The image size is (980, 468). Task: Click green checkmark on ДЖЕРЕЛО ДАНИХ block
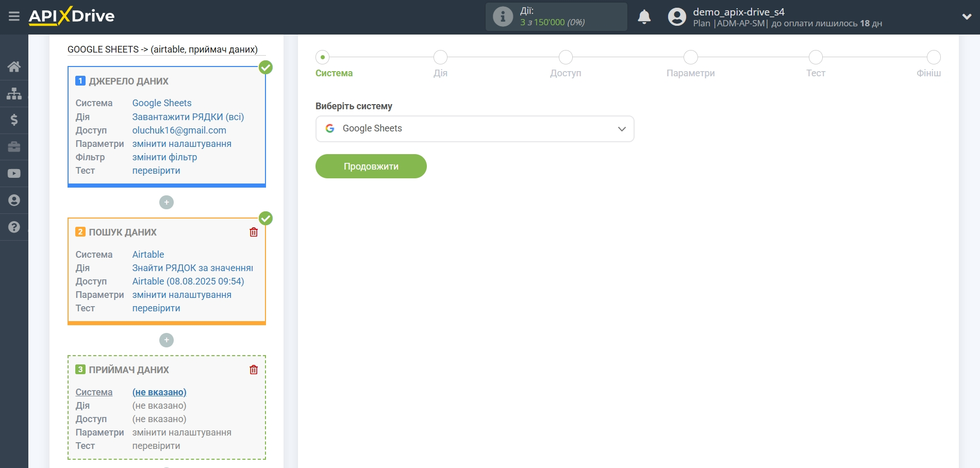pos(265,68)
